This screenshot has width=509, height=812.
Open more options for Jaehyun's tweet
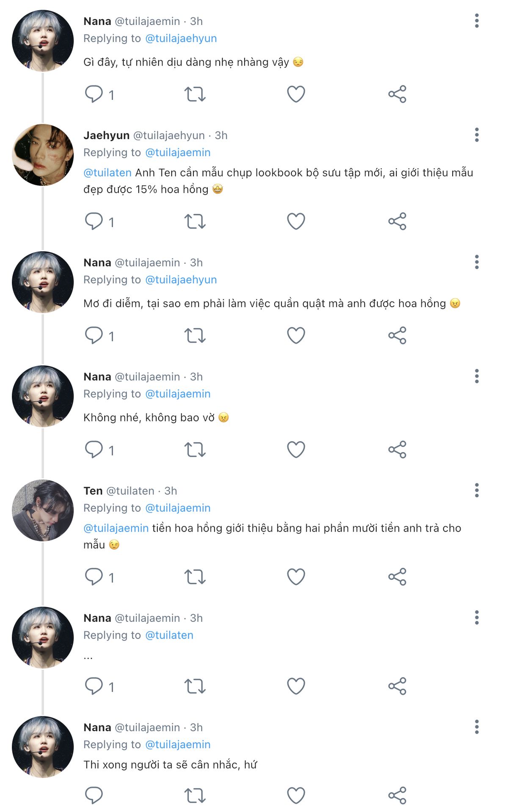pyautogui.click(x=476, y=135)
